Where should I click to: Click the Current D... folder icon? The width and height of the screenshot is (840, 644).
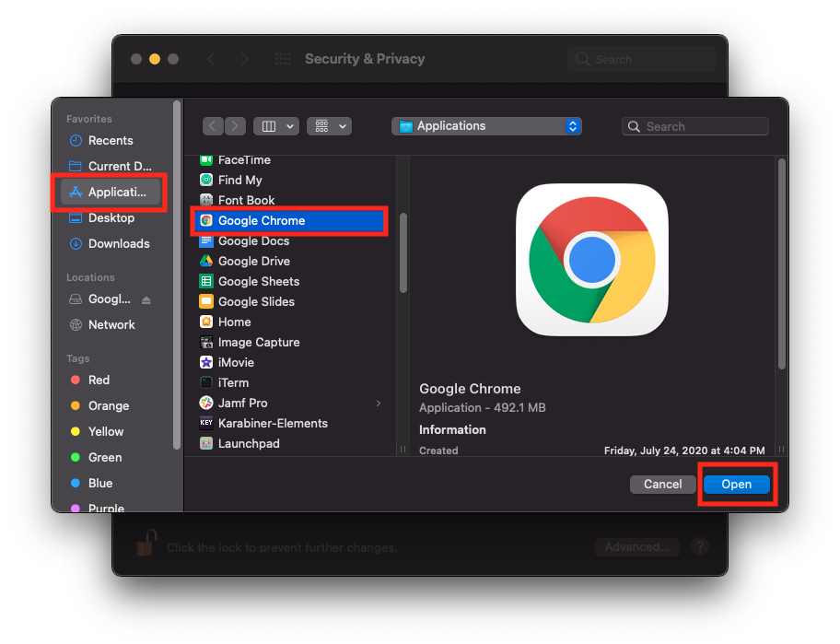76,166
